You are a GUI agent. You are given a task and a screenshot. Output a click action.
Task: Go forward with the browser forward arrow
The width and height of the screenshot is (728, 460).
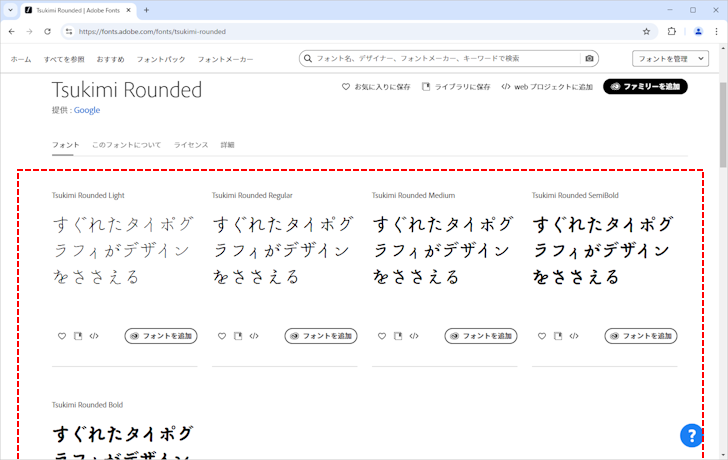[29, 32]
